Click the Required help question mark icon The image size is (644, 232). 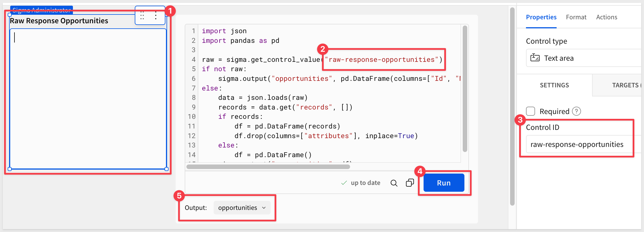coord(576,111)
